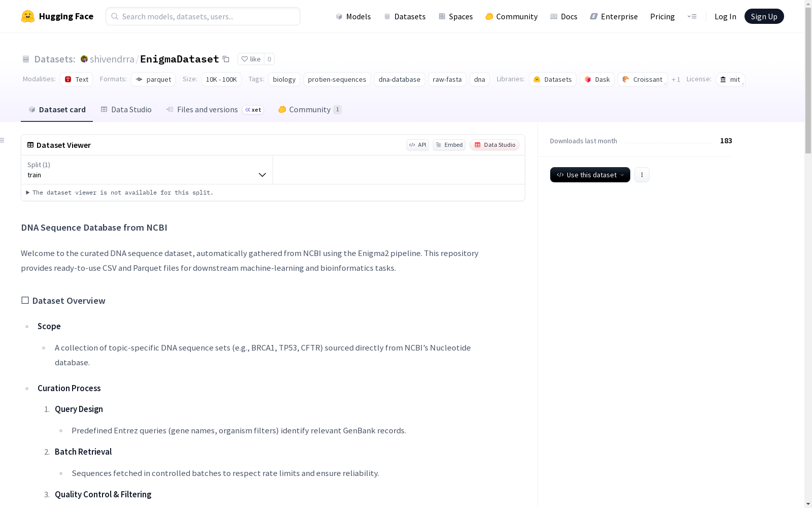This screenshot has width=812, height=508.
Task: Click the Dataset Overview heading
Action: [63, 301]
